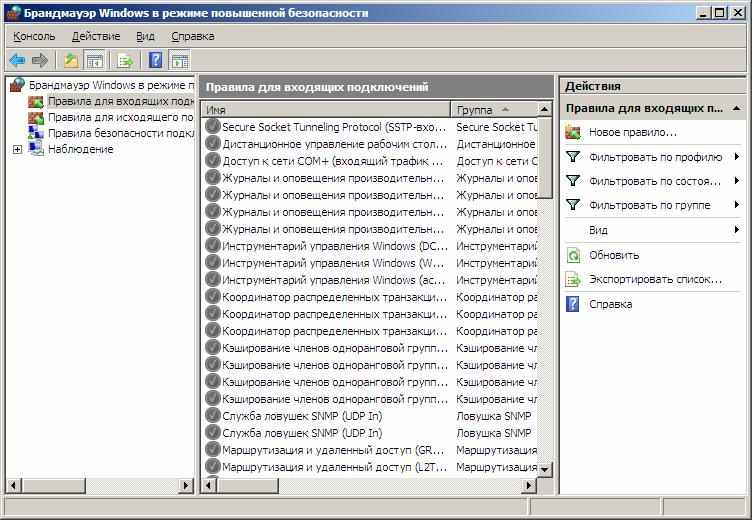Sort the list by the 'Группа' column header

pos(494,110)
